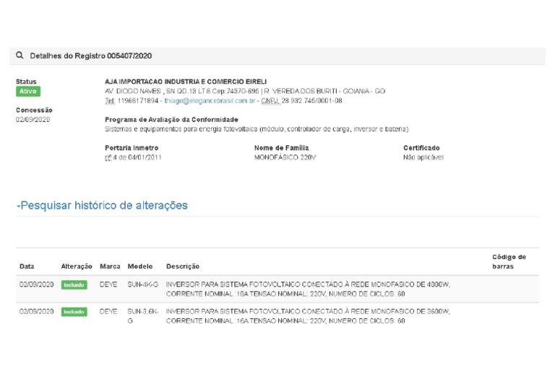This screenshot has width=555, height=392.
Task: Select the Descrição column header
Action: pos(183,266)
